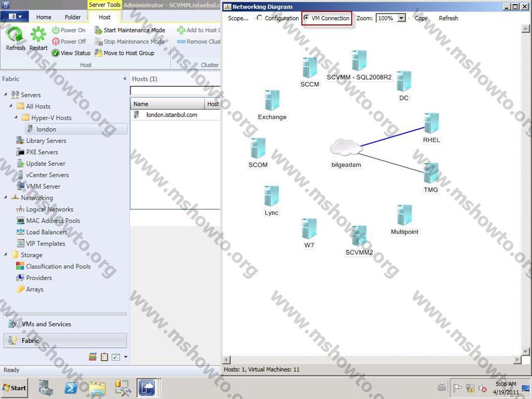Click Start Maintenance Mode
The height and width of the screenshot is (399, 532).
coord(130,30)
